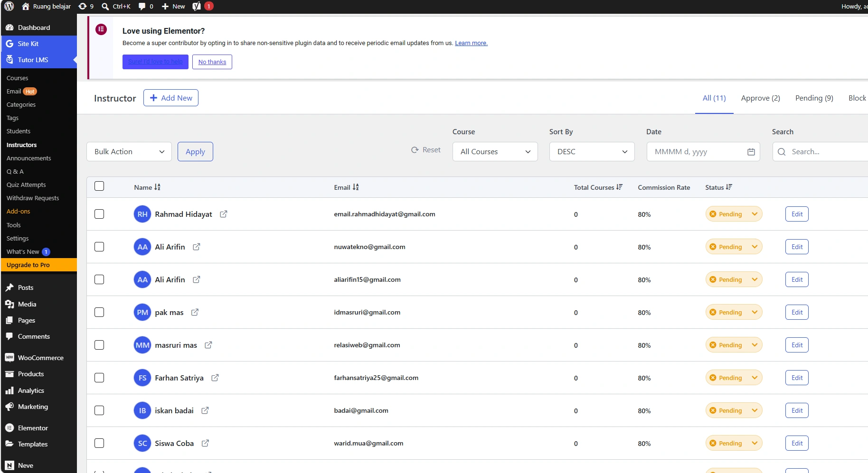Switch to the Pending (9) tab
Image resolution: width=868 pixels, height=473 pixels.
(x=814, y=98)
